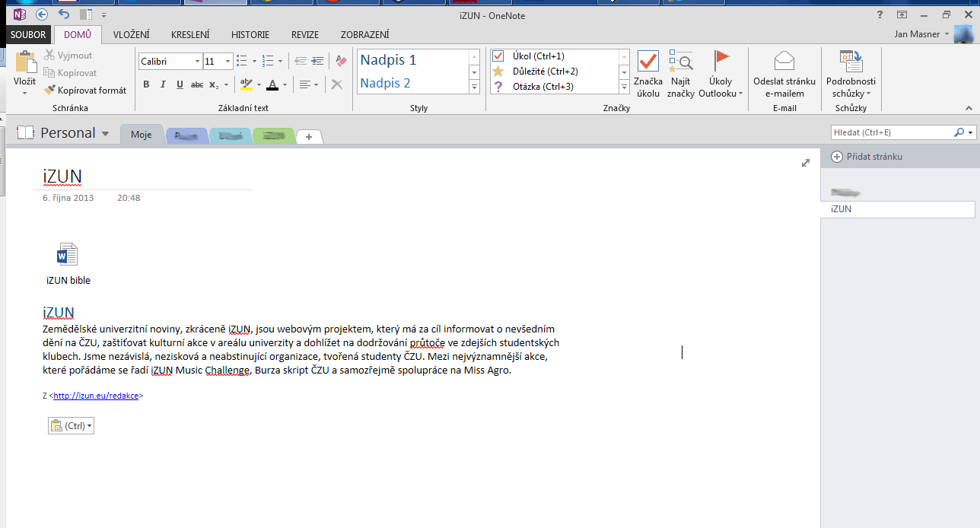Image resolution: width=980 pixels, height=528 pixels.
Task: Click the Kopírovat formát painter icon
Action: click(x=50, y=91)
